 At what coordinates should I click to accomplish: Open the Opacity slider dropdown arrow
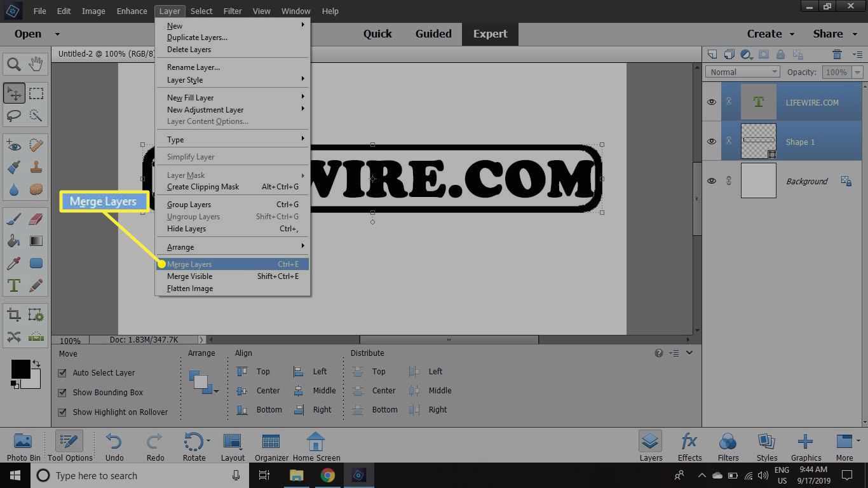coord(858,72)
